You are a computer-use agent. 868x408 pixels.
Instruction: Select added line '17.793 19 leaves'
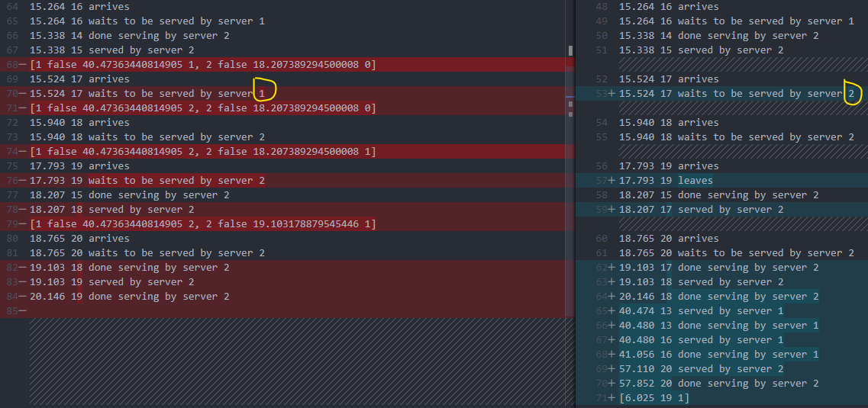pyautogui.click(x=666, y=180)
